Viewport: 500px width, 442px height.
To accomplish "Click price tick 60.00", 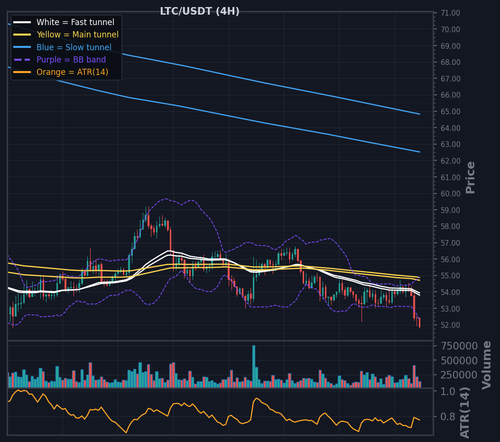I will (450, 194).
